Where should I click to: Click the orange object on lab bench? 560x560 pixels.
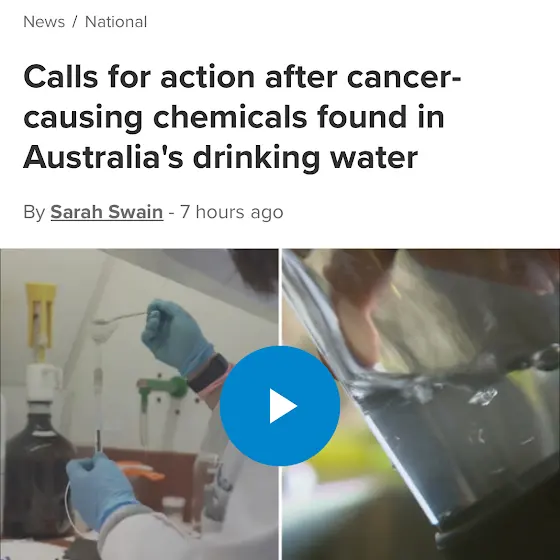(141, 470)
